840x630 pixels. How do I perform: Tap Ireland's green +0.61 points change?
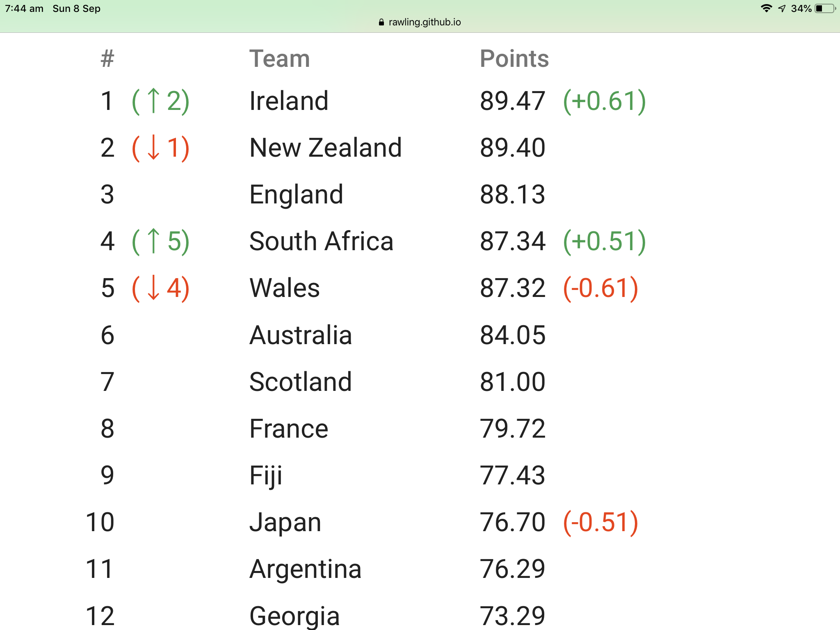(x=604, y=101)
